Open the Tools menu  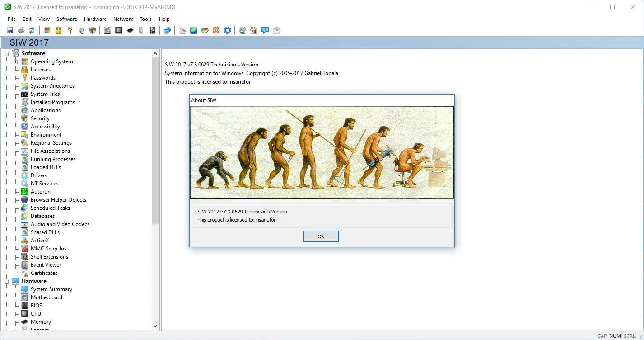pyautogui.click(x=145, y=19)
